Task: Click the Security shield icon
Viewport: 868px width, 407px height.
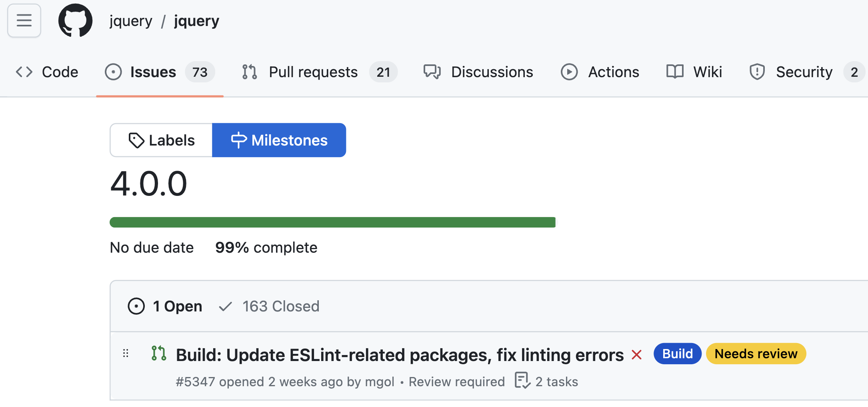Action: click(757, 72)
